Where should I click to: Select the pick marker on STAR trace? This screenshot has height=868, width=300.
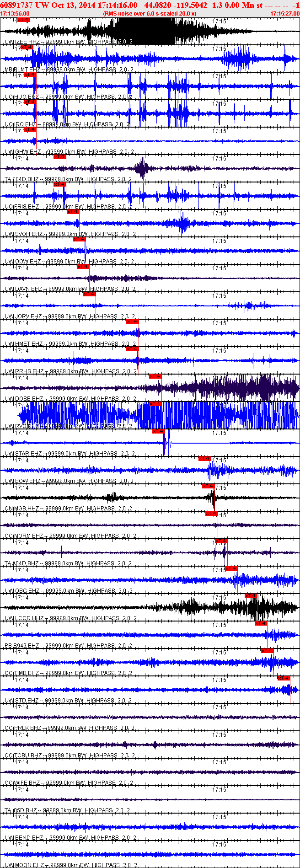tap(158, 431)
